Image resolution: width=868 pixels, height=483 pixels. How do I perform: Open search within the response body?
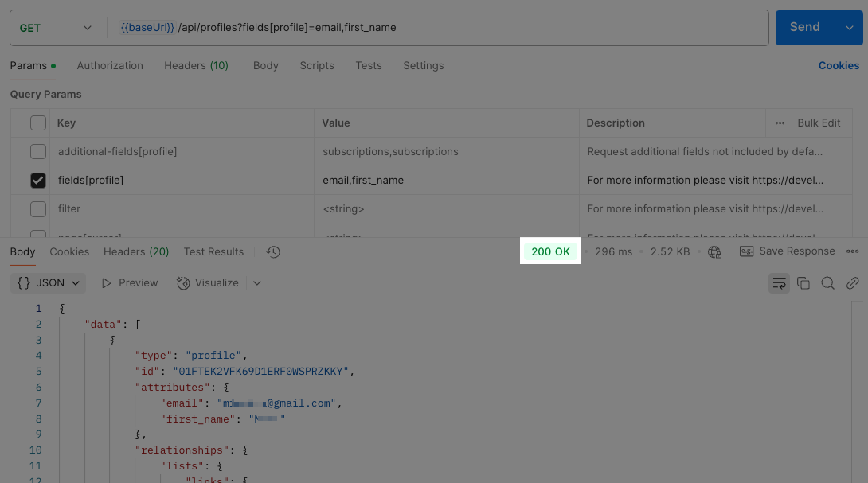coord(829,282)
